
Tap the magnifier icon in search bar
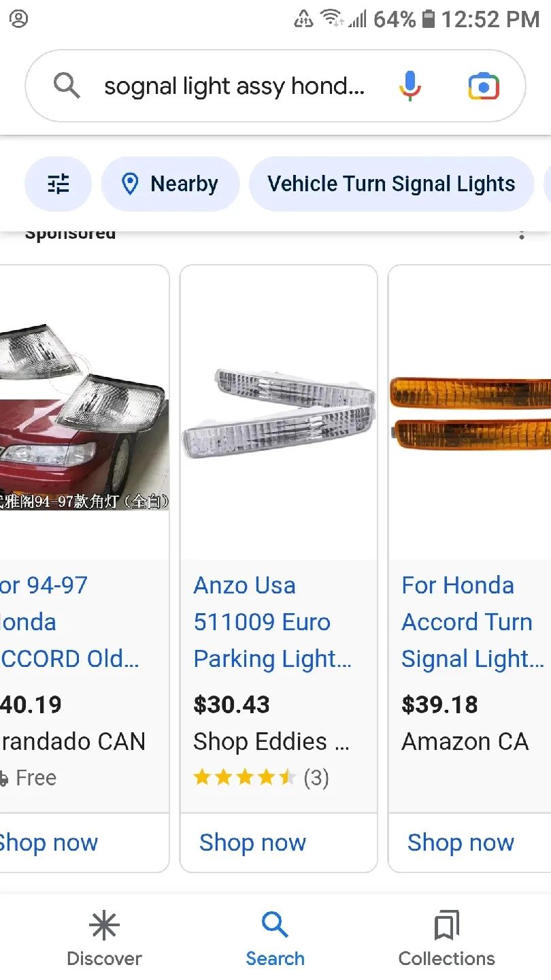coord(67,86)
